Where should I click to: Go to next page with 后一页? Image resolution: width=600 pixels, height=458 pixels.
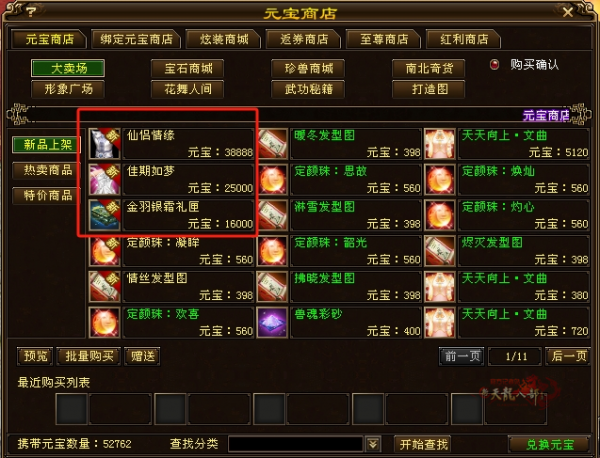point(568,356)
